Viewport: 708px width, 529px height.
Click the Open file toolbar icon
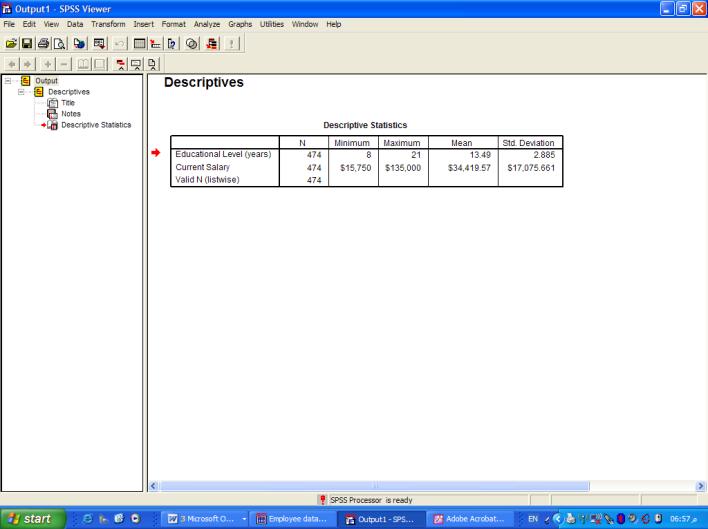point(11,43)
